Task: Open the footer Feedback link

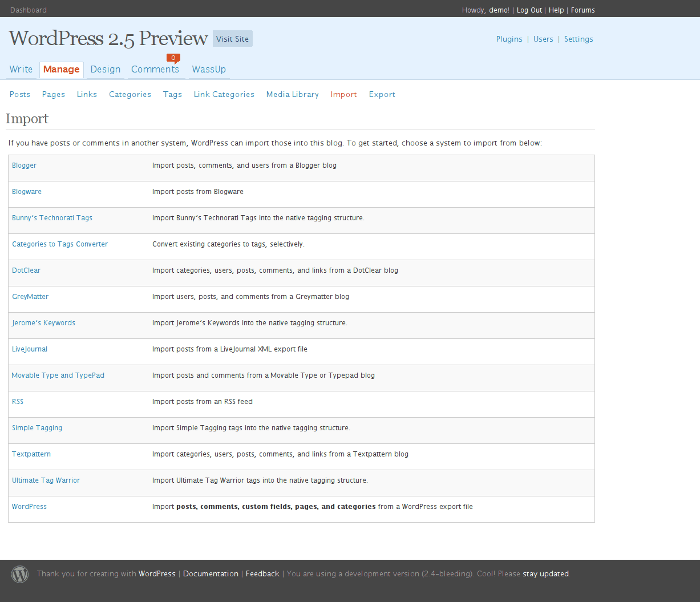Action: tap(262, 573)
